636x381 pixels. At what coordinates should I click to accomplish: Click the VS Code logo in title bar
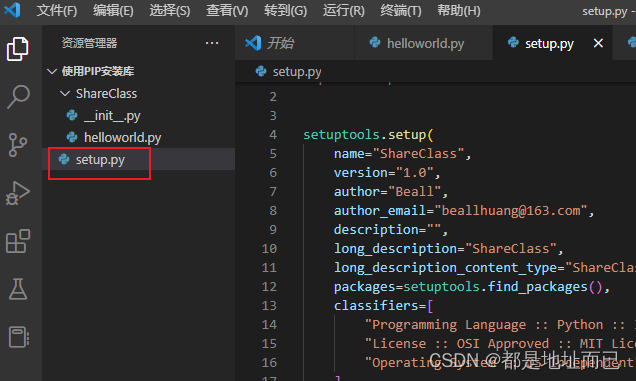tap(12, 10)
